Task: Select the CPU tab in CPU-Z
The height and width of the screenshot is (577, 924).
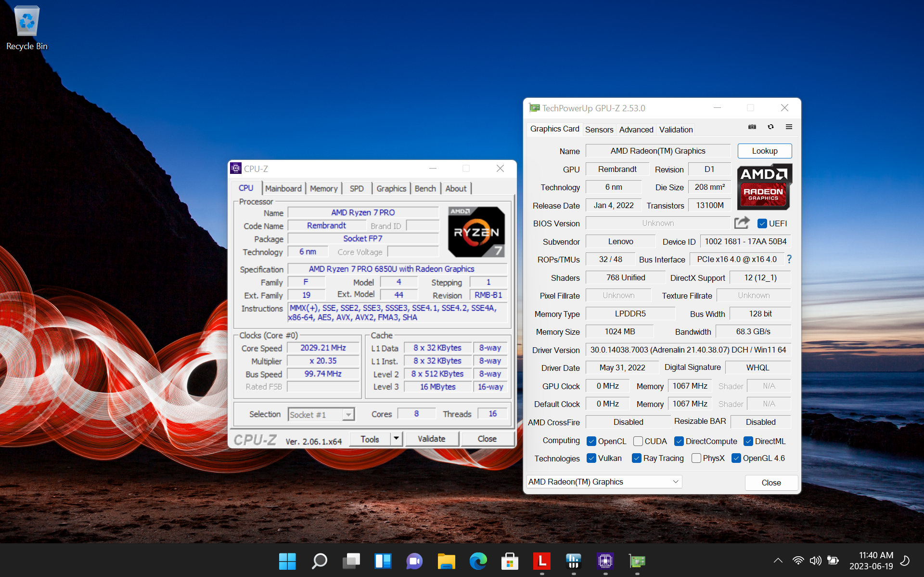Action: [x=246, y=188]
